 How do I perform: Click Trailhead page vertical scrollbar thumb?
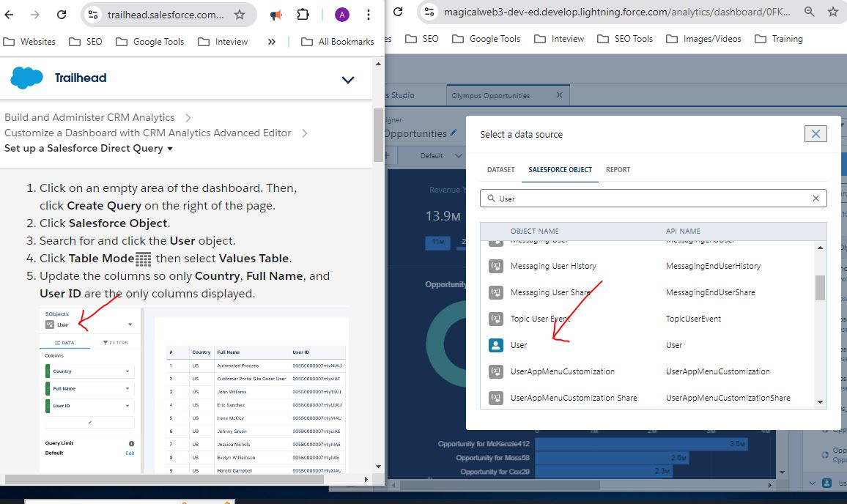tap(378, 135)
